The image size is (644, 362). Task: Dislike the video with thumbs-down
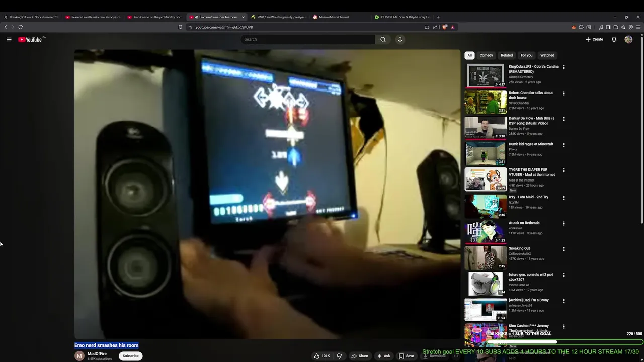click(x=340, y=356)
